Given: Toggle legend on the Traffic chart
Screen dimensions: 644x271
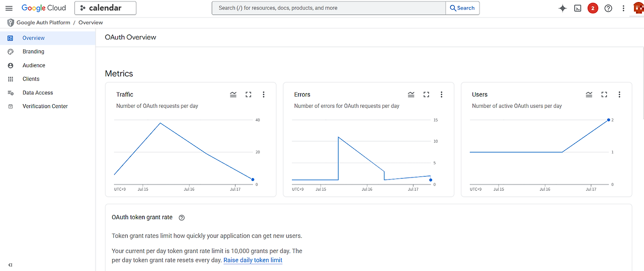Looking at the screenshot, I should (233, 95).
